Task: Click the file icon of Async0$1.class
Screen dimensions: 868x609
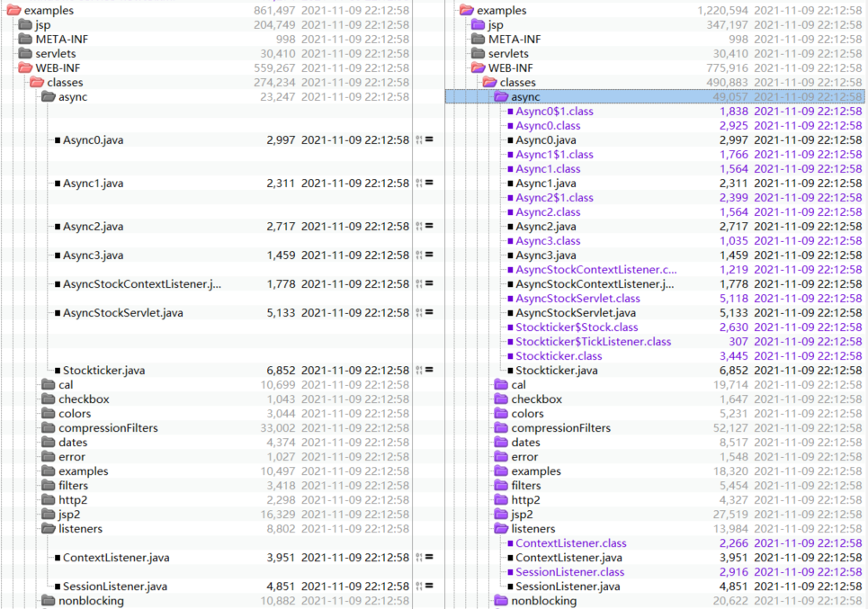Action: [x=510, y=112]
